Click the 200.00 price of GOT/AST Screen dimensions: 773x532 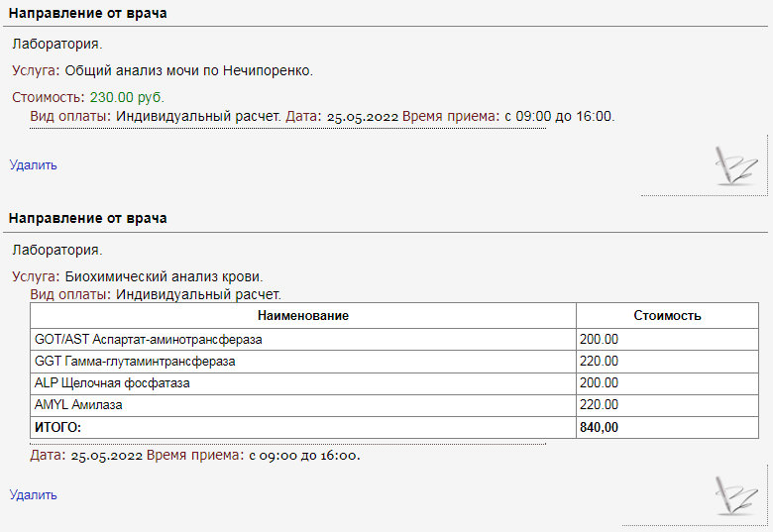click(599, 339)
